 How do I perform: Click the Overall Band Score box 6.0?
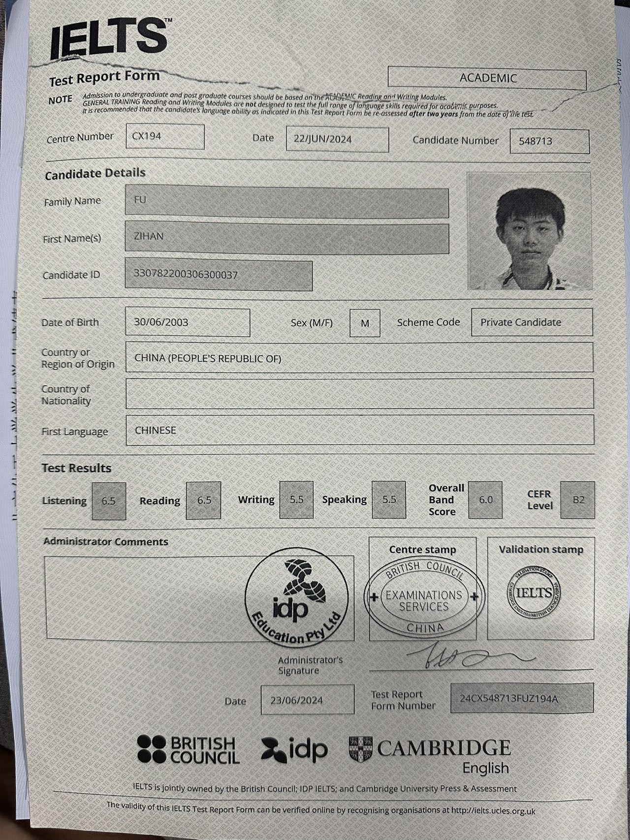pyautogui.click(x=485, y=499)
